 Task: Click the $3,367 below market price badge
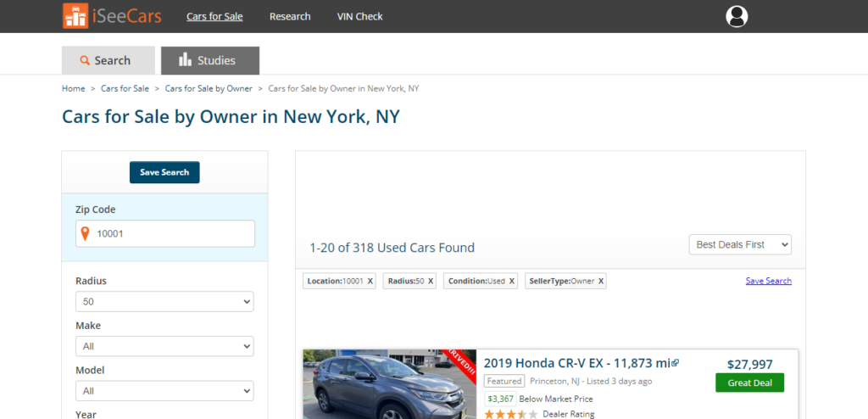500,399
